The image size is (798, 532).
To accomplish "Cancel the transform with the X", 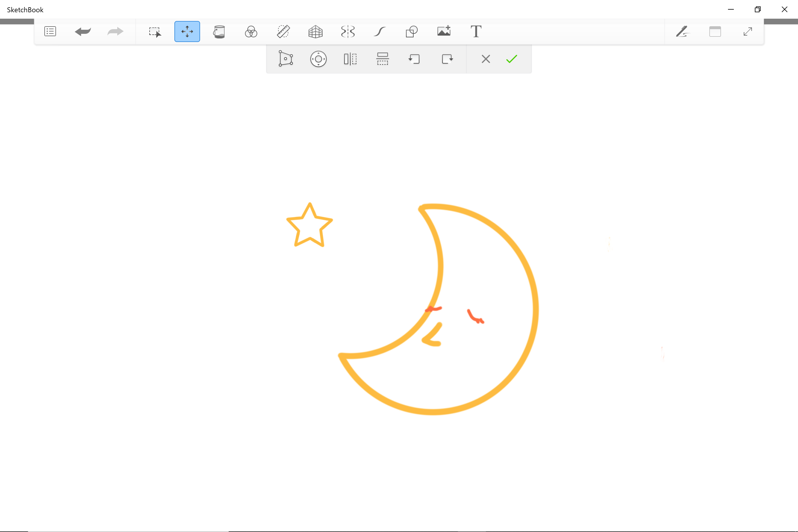I will [x=486, y=59].
